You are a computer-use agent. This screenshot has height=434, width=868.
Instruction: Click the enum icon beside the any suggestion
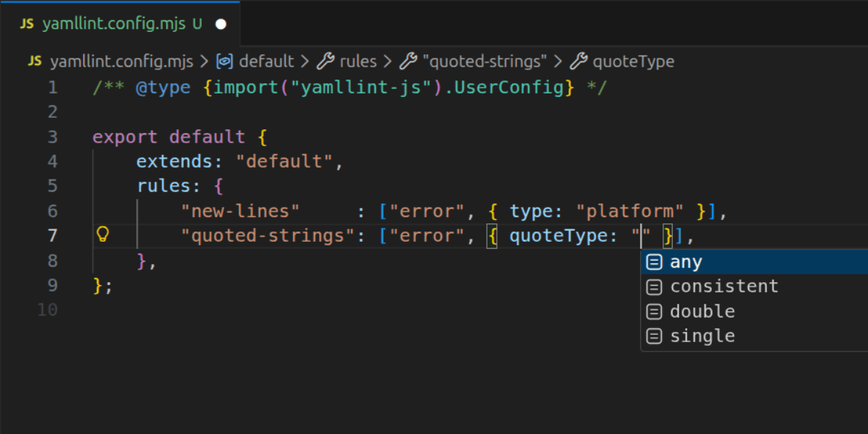pos(653,262)
